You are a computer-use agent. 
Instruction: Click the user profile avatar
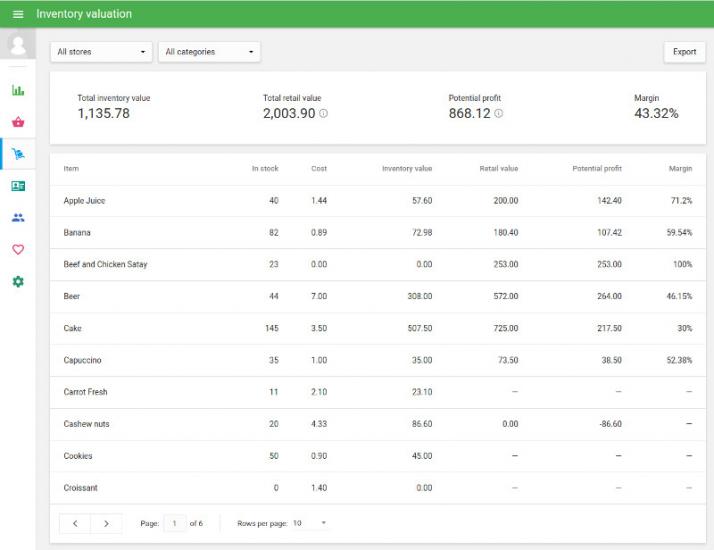pyautogui.click(x=17, y=45)
